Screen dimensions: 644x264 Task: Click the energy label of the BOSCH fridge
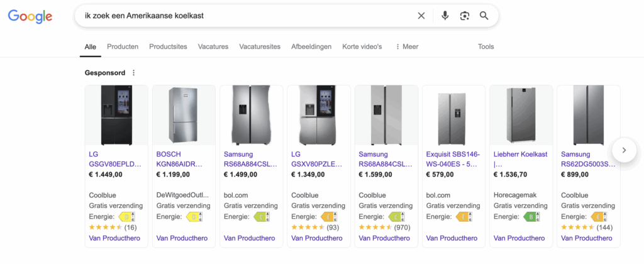tap(194, 217)
